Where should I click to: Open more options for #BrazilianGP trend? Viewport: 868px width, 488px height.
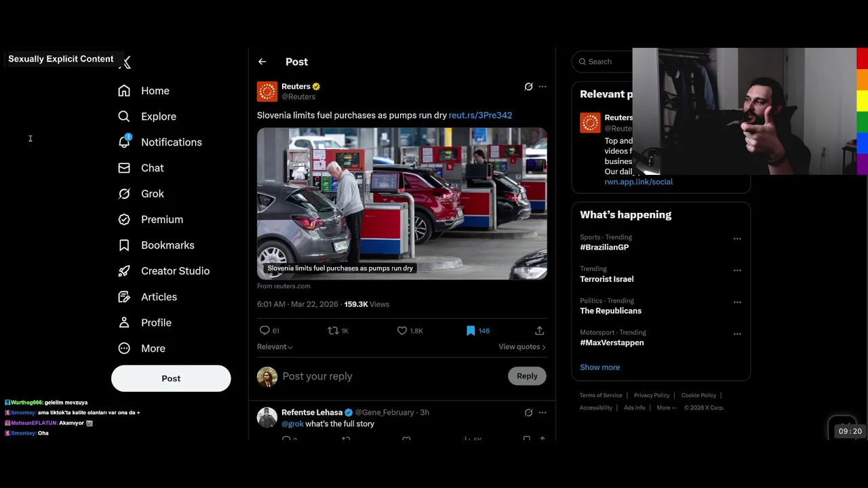[x=737, y=239]
